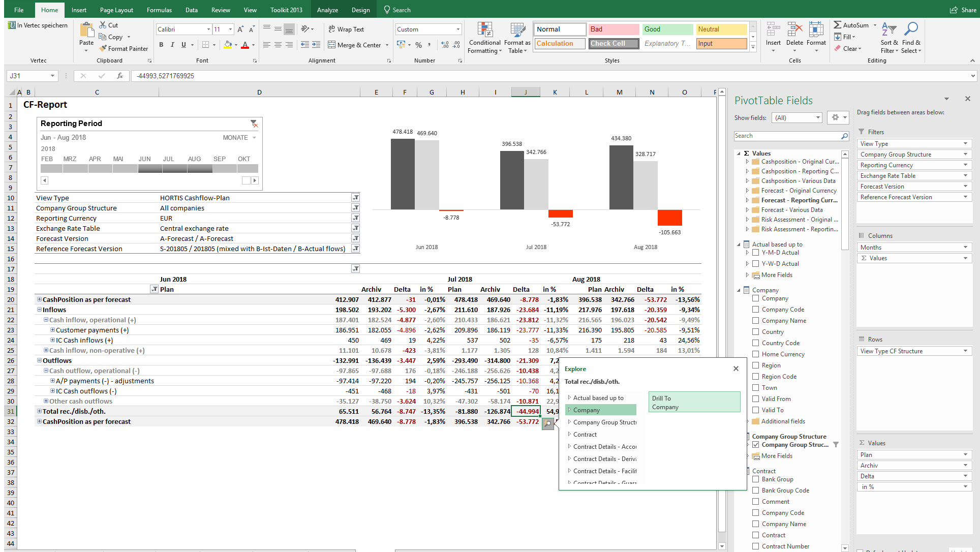
Task: Expand Total rec./disb./oth. row
Action: coord(39,411)
